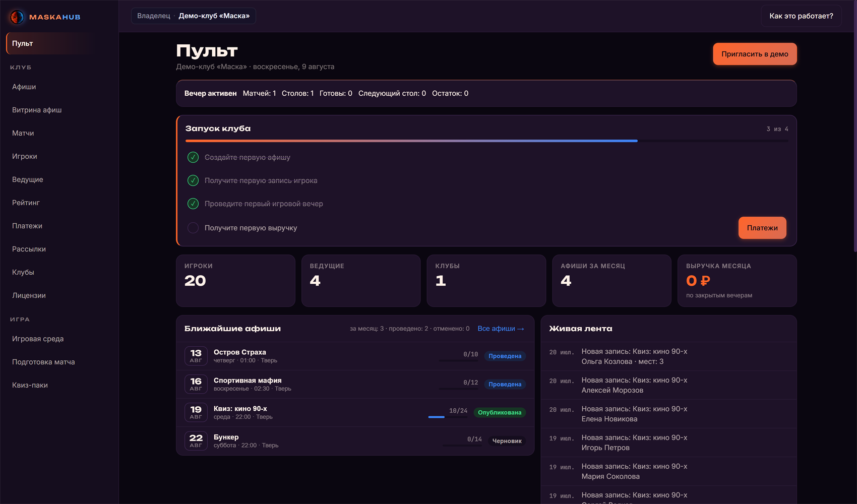Image resolution: width=857 pixels, height=504 pixels.
Task: Go to Платежи sidebar item
Action: tap(59, 226)
